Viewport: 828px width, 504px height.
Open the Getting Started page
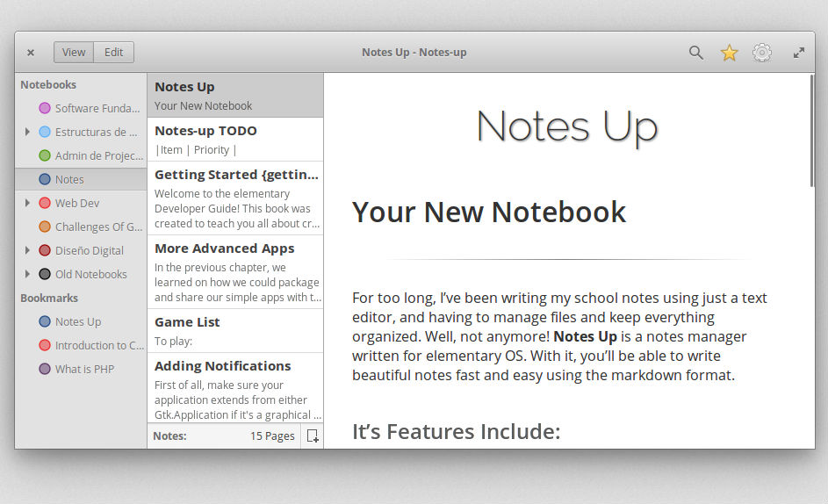pos(235,198)
